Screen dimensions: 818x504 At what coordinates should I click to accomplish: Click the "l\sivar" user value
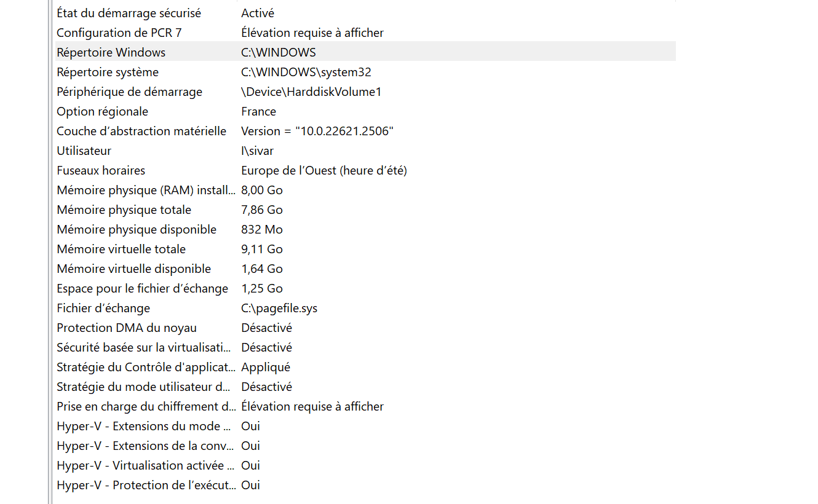click(257, 151)
